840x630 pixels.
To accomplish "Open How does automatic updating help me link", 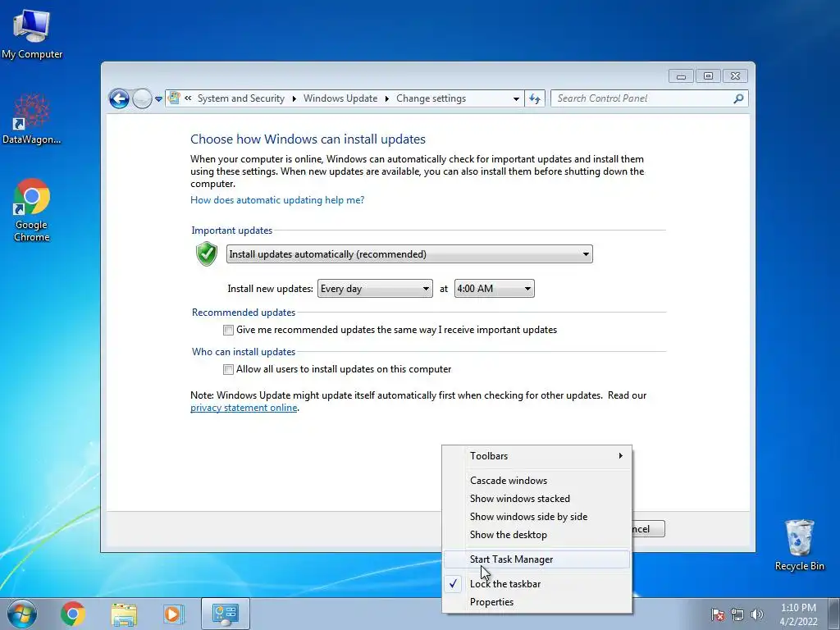I will [277, 200].
